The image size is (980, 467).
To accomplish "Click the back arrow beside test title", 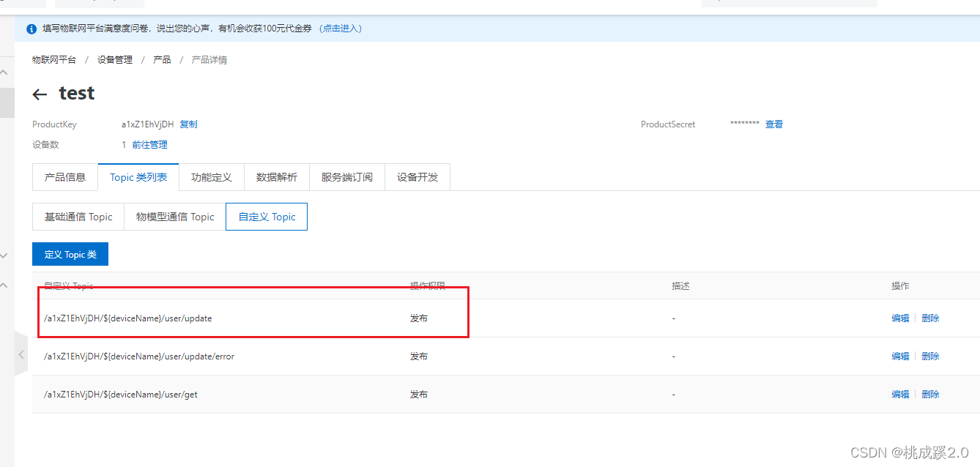I will point(40,94).
